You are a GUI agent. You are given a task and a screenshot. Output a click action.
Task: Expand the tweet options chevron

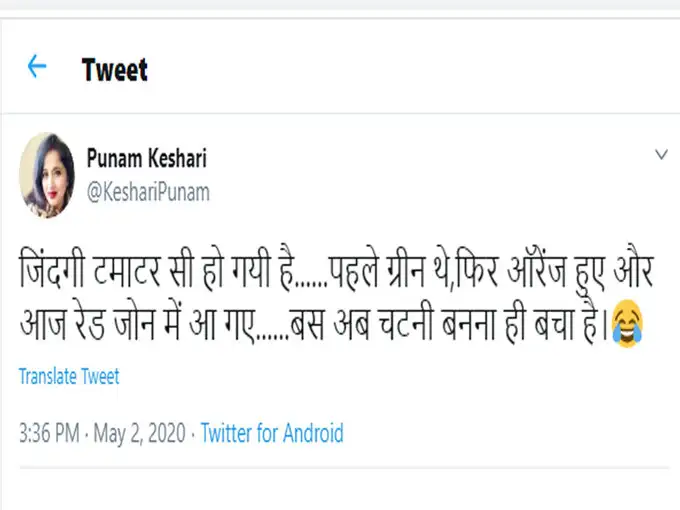[661, 155]
